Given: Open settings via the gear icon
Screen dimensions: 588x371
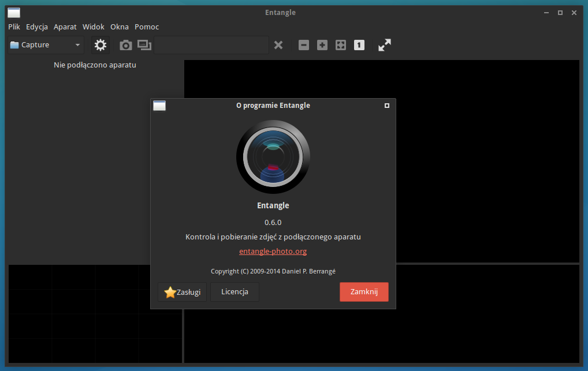Looking at the screenshot, I should pos(100,45).
